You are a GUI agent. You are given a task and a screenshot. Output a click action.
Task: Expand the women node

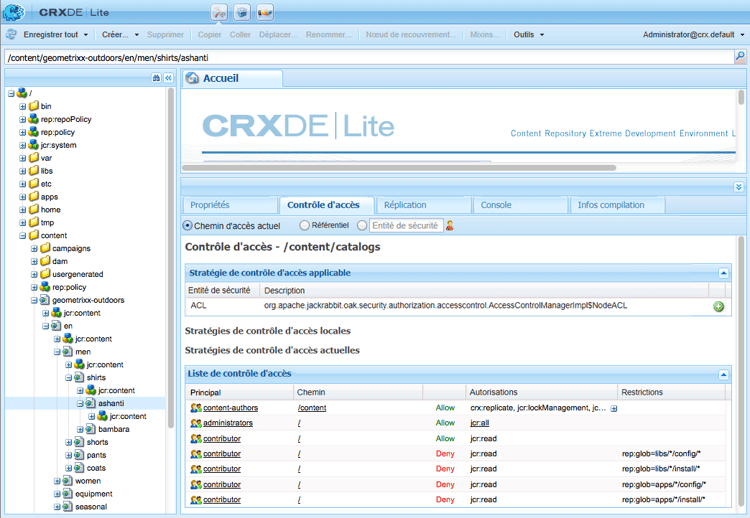pos(57,481)
